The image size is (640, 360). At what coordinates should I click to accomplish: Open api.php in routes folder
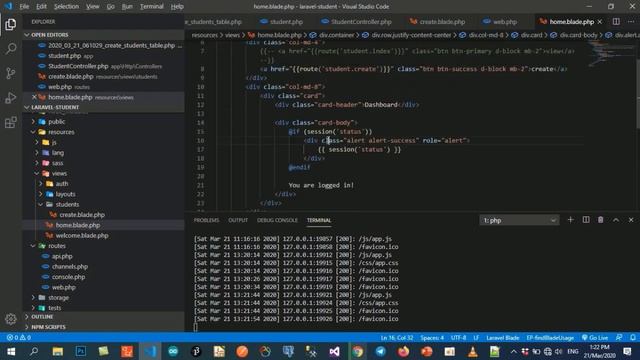pyautogui.click(x=62, y=256)
